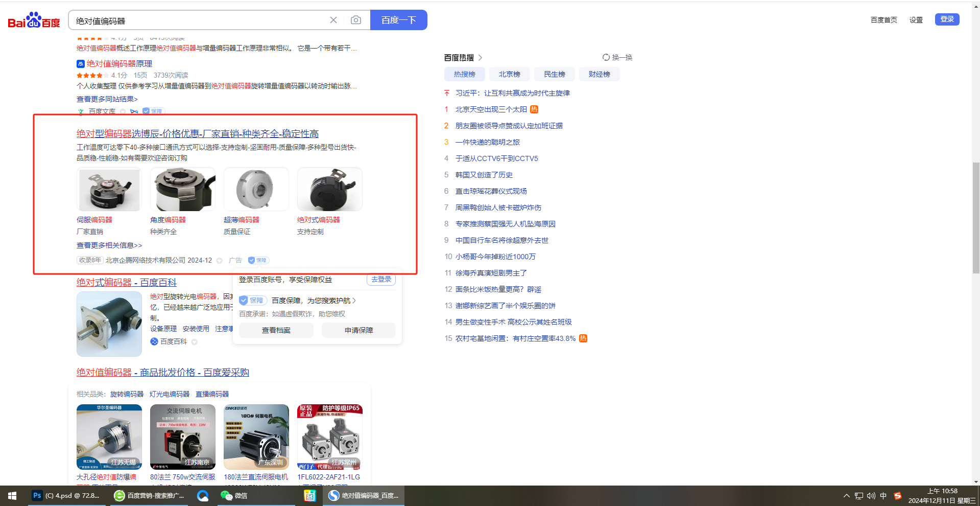The image size is (980, 506).
Task: Click the 登录 login button
Action: [x=947, y=19]
